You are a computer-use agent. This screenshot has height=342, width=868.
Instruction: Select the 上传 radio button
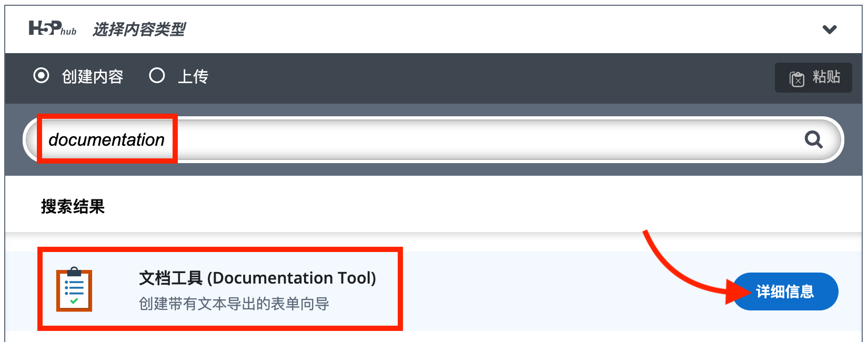pyautogui.click(x=157, y=76)
